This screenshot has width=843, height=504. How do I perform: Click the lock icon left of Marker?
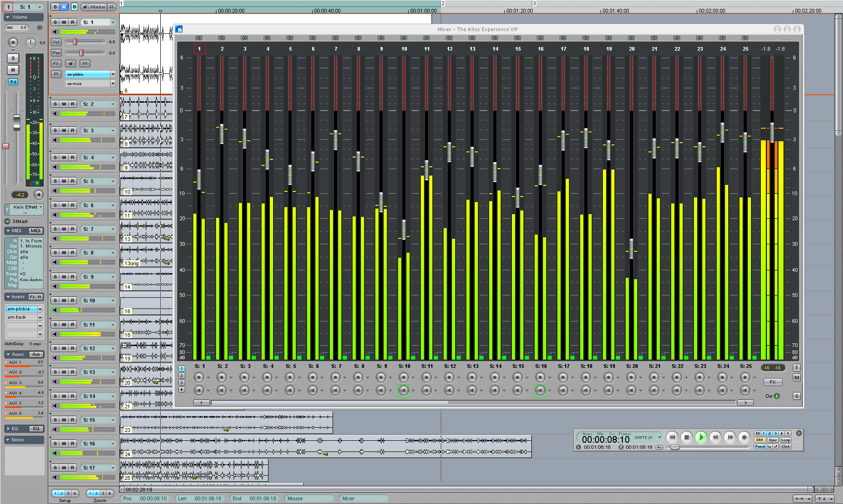pyautogui.click(x=85, y=7)
